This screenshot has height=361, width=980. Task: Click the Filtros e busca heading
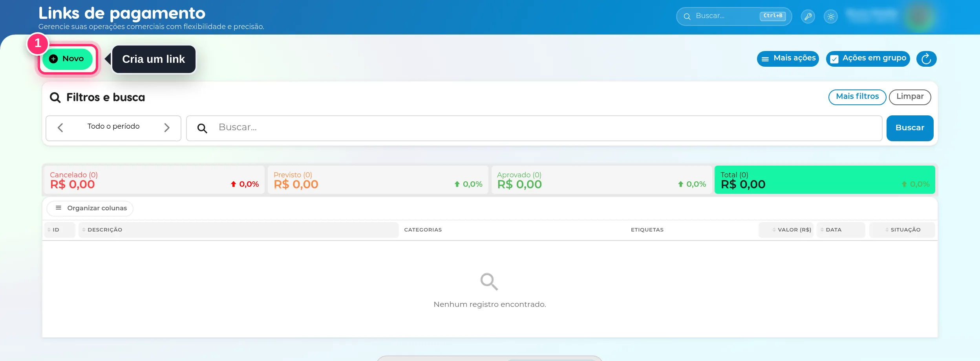(106, 97)
